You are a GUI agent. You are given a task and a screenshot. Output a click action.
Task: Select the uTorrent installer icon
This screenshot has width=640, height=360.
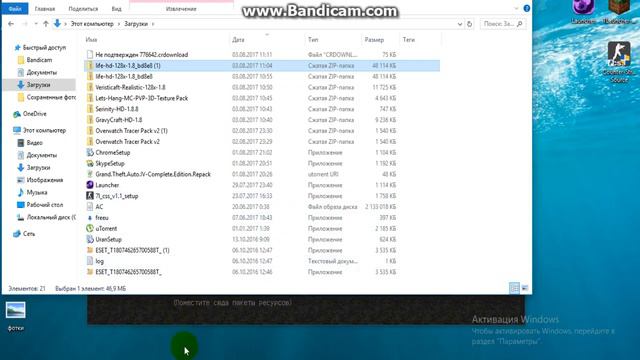point(90,229)
